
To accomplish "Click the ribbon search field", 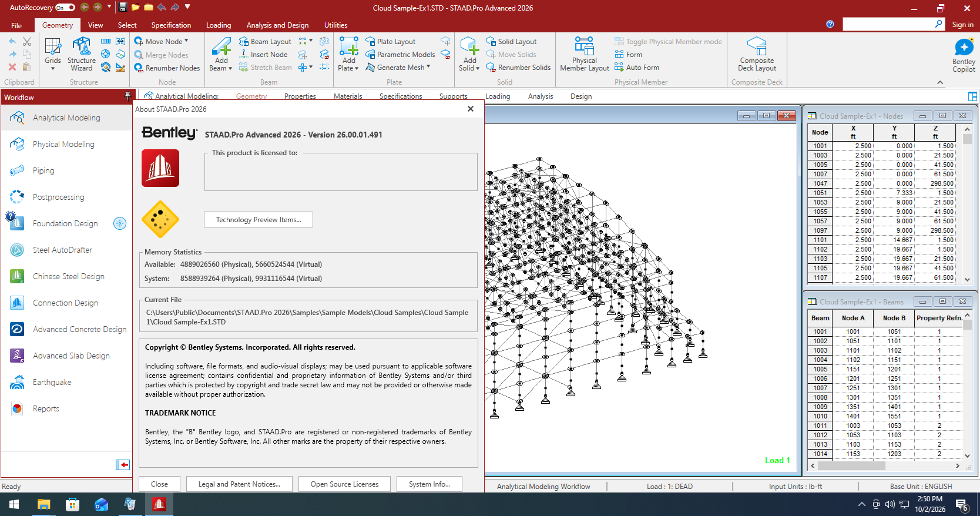I will (888, 24).
